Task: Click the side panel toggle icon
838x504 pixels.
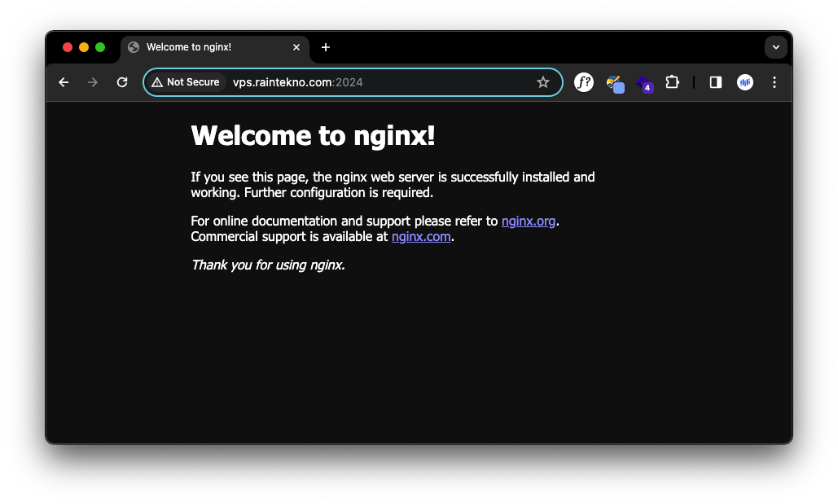Action: 717,82
